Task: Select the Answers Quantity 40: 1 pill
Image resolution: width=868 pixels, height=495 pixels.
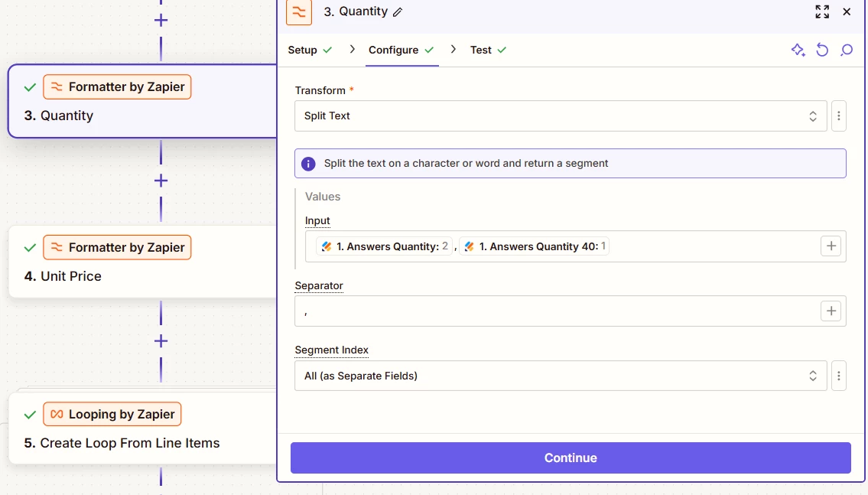Action: [x=535, y=246]
